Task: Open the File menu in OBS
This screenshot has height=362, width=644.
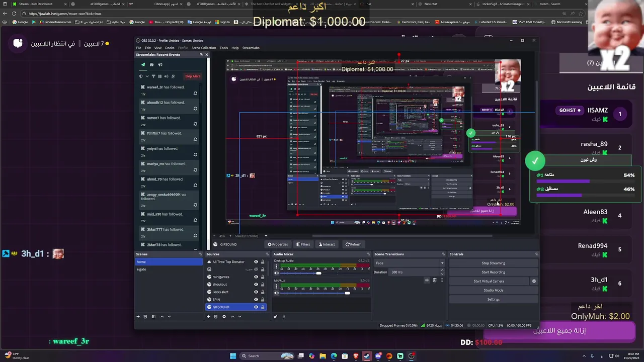Action: click(x=138, y=48)
